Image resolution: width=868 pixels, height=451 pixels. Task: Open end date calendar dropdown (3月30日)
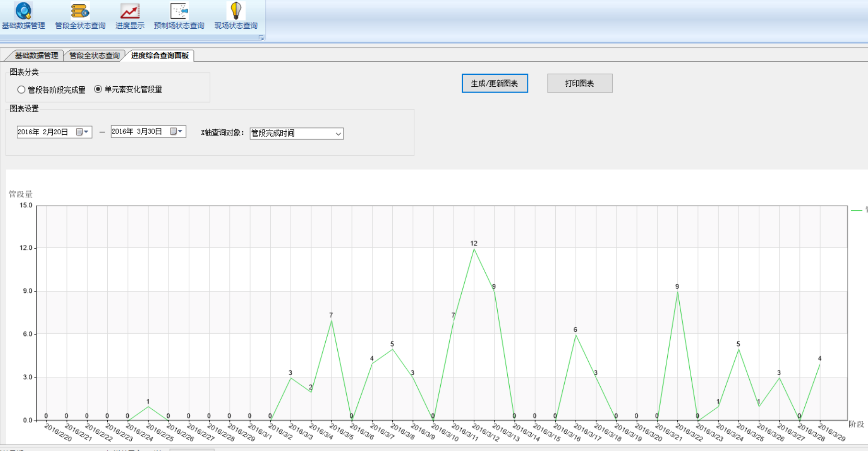click(x=177, y=131)
